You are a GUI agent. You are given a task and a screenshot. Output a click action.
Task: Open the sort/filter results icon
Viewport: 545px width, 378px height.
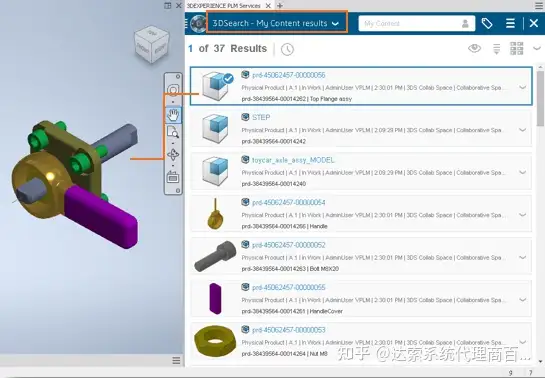[x=496, y=49]
